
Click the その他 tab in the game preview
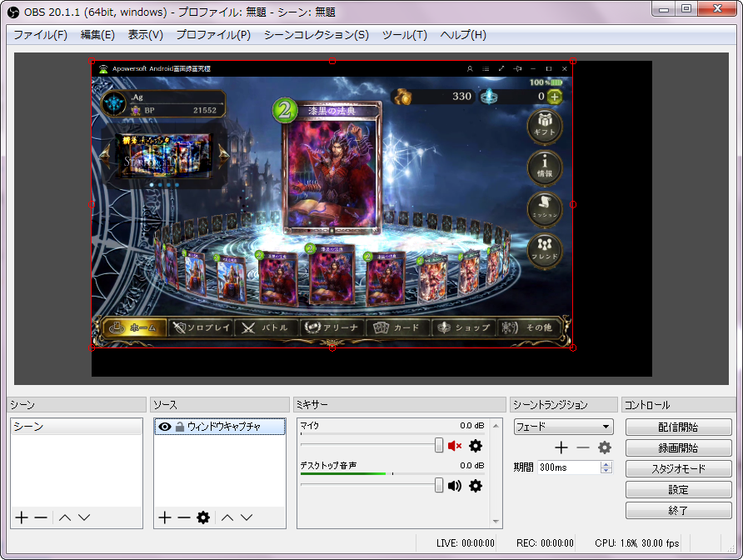pyautogui.click(x=529, y=327)
